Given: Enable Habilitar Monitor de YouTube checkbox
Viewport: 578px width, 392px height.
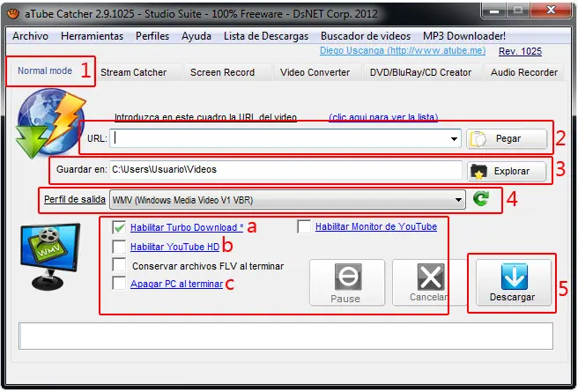Looking at the screenshot, I should (x=304, y=226).
